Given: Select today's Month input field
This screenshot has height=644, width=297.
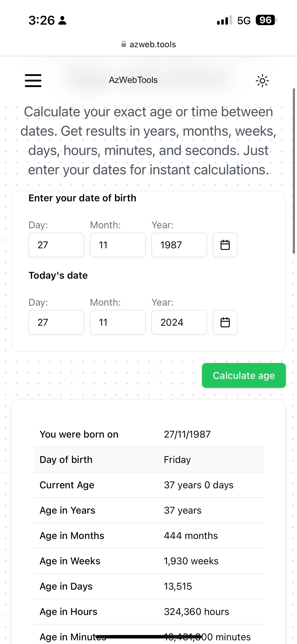Looking at the screenshot, I should point(118,322).
